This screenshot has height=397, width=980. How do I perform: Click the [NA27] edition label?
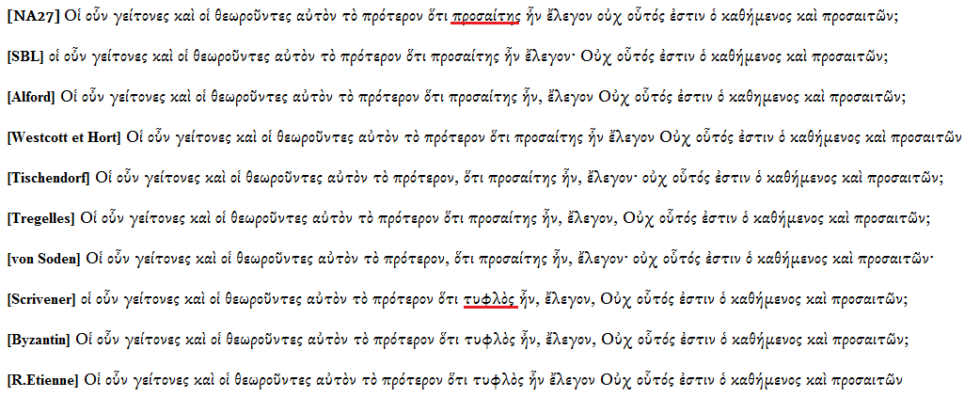click(x=33, y=17)
